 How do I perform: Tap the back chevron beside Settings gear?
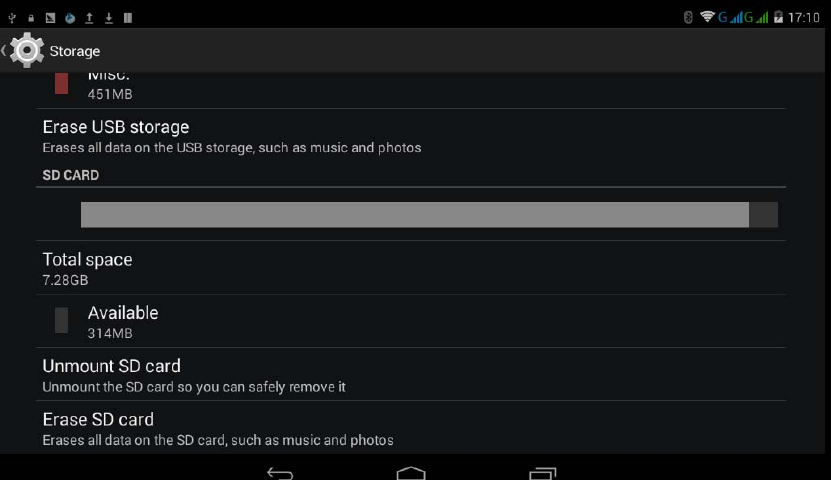tap(4, 51)
